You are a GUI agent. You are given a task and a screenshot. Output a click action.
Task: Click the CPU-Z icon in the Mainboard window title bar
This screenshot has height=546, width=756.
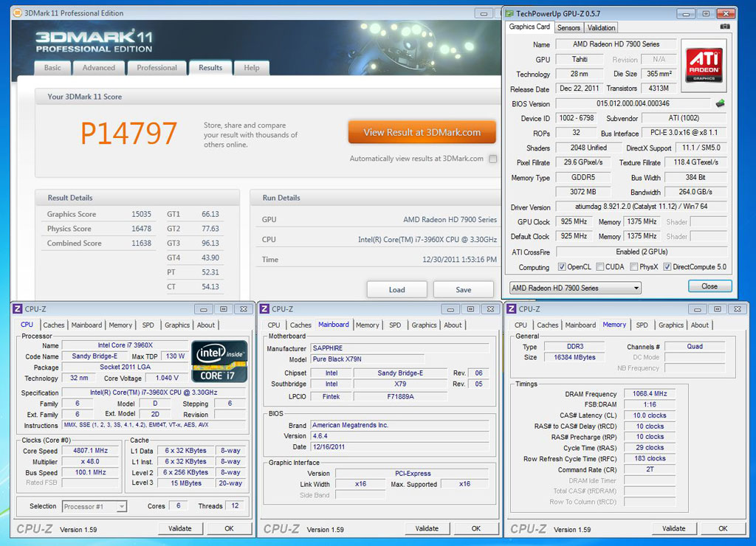(264, 309)
